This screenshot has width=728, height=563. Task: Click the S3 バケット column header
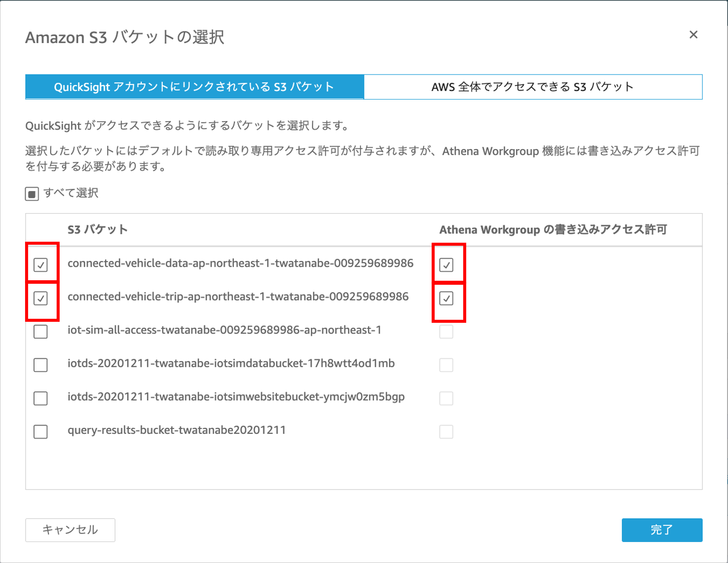(98, 230)
